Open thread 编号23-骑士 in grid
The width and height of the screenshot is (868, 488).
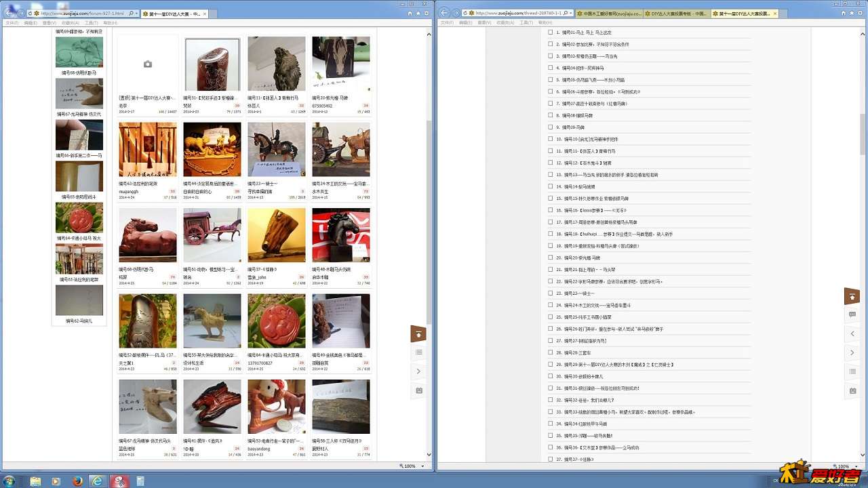click(x=262, y=184)
